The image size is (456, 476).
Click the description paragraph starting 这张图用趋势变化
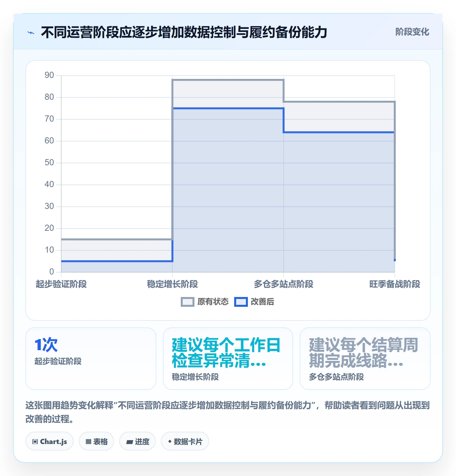[228, 412]
